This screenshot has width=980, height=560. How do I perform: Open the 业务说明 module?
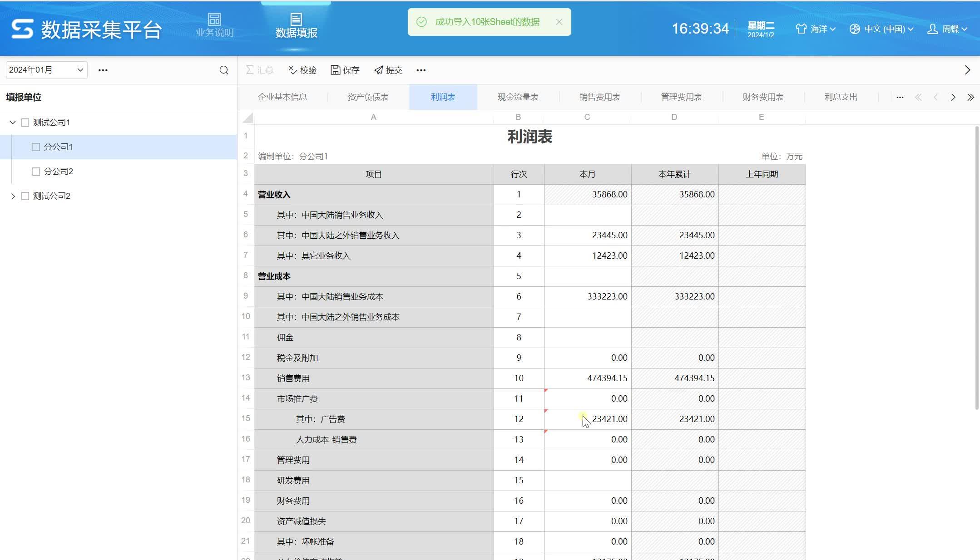click(214, 26)
